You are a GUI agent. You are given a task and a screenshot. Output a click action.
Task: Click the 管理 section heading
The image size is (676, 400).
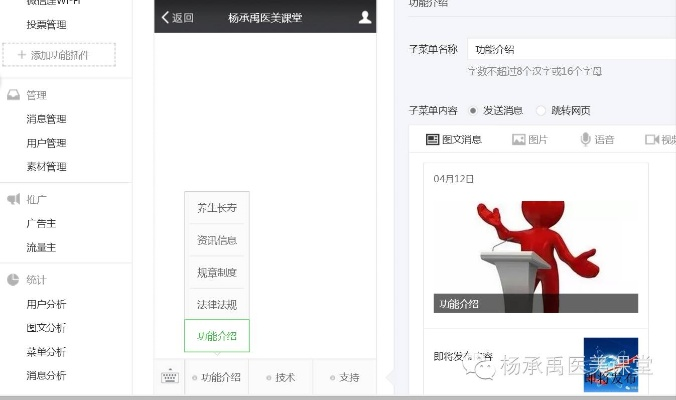coord(36,95)
